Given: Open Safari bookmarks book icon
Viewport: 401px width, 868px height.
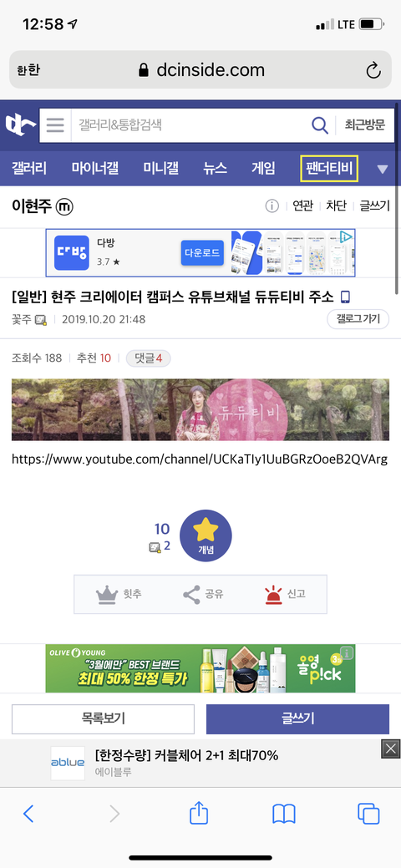Looking at the screenshot, I should coord(284,814).
